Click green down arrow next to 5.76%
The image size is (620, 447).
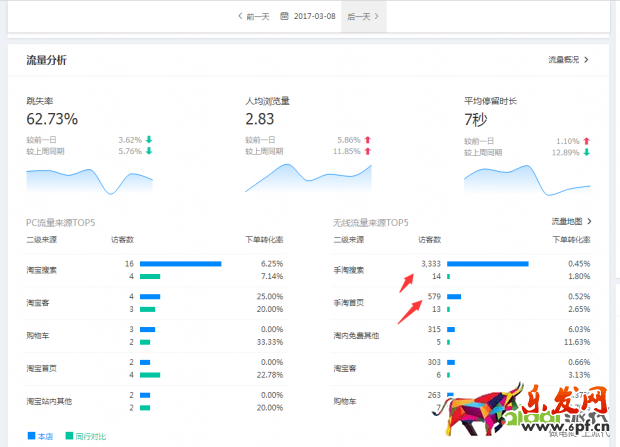point(149,151)
